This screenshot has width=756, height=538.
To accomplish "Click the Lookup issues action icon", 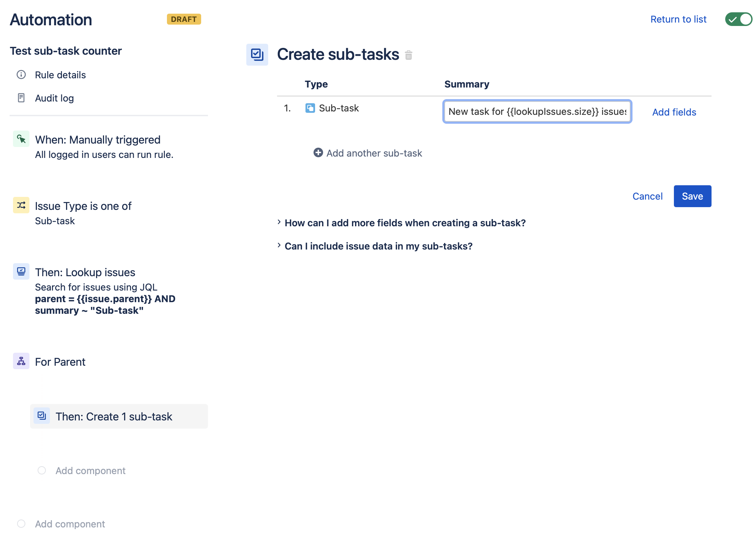I will 21,272.
